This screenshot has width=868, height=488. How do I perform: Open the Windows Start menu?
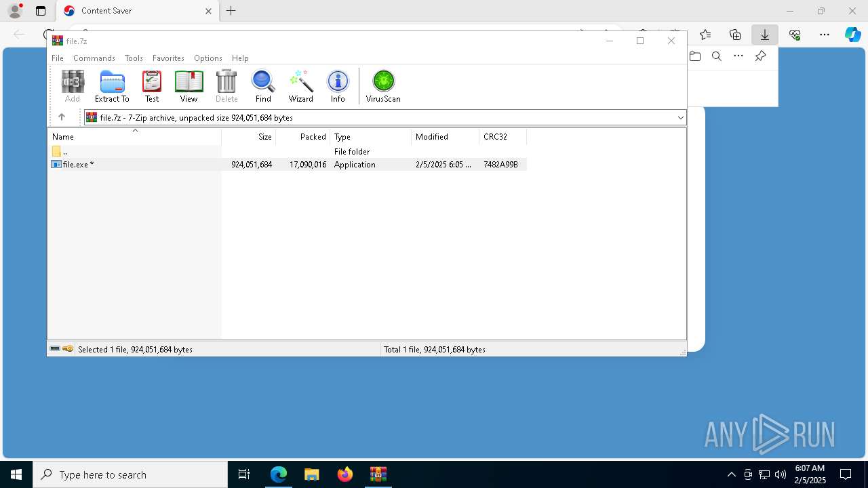(16, 474)
